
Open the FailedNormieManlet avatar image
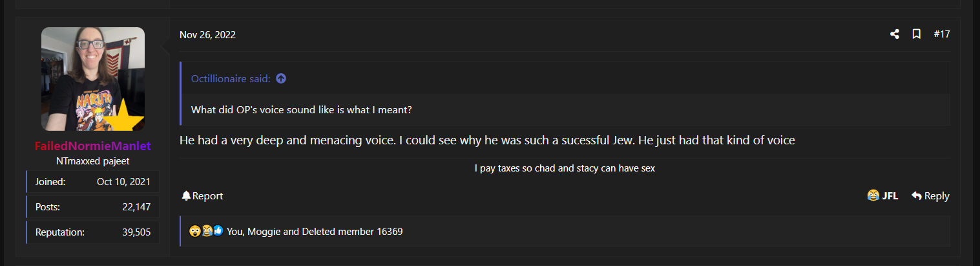[x=93, y=79]
